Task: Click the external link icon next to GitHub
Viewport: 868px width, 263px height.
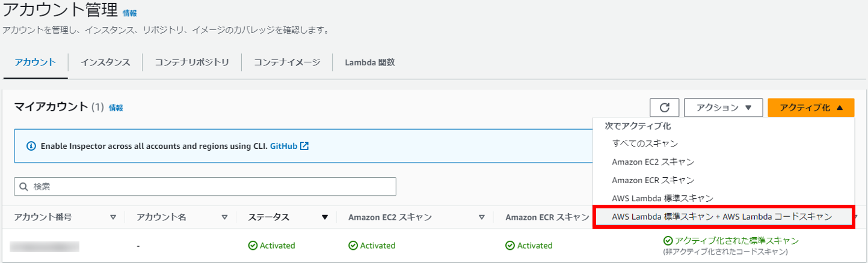Action: [304, 146]
